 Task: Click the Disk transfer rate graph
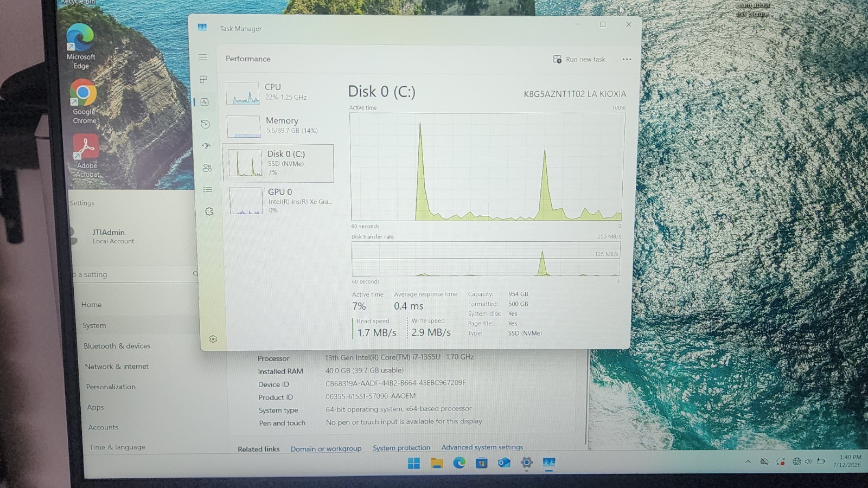tap(486, 259)
